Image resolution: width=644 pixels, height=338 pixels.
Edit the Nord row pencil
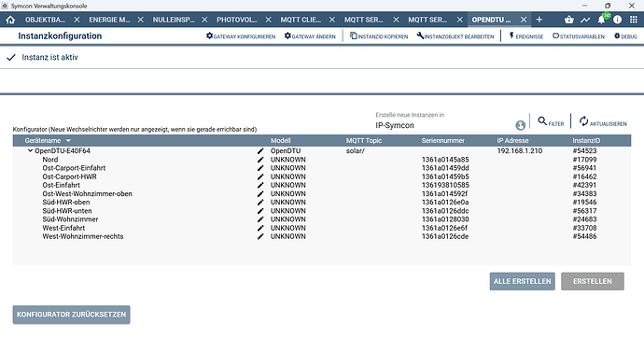(260, 160)
